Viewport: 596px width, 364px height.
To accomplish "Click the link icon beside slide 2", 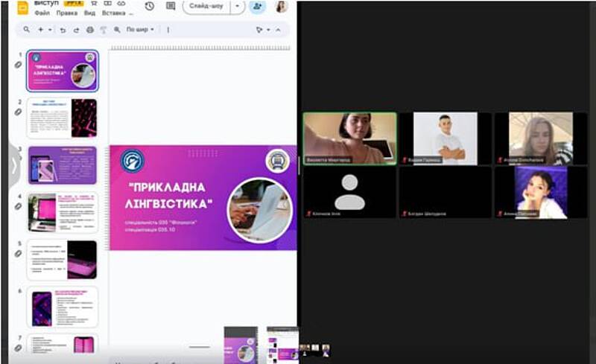I will (x=18, y=112).
